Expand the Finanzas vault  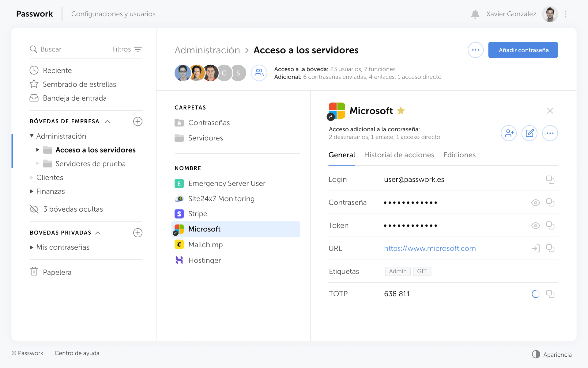coord(32,191)
